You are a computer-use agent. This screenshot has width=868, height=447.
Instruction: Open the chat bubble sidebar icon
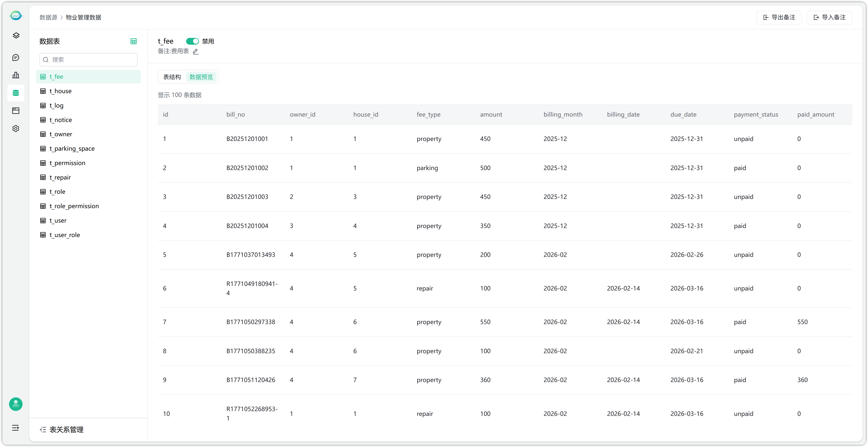click(16, 58)
